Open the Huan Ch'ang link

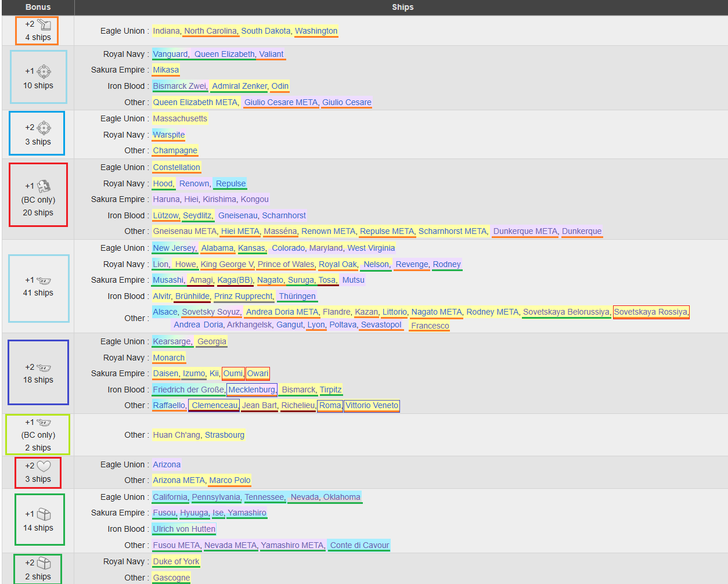[176, 435]
